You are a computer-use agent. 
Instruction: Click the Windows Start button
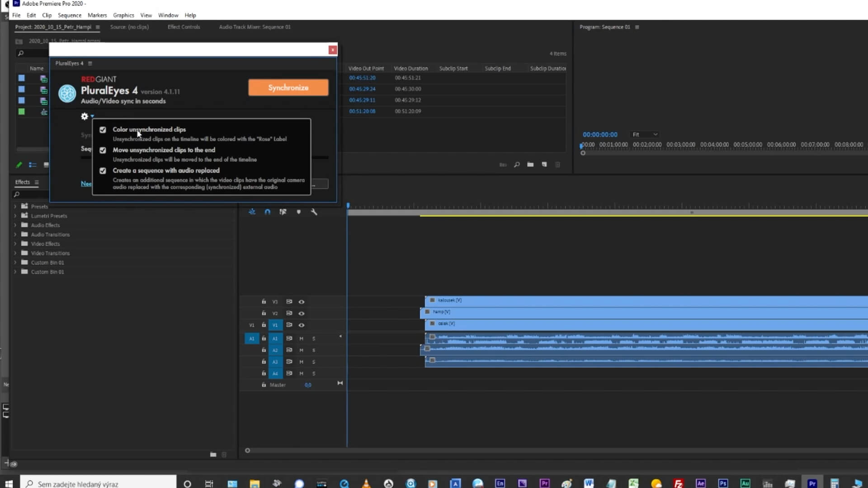9,483
